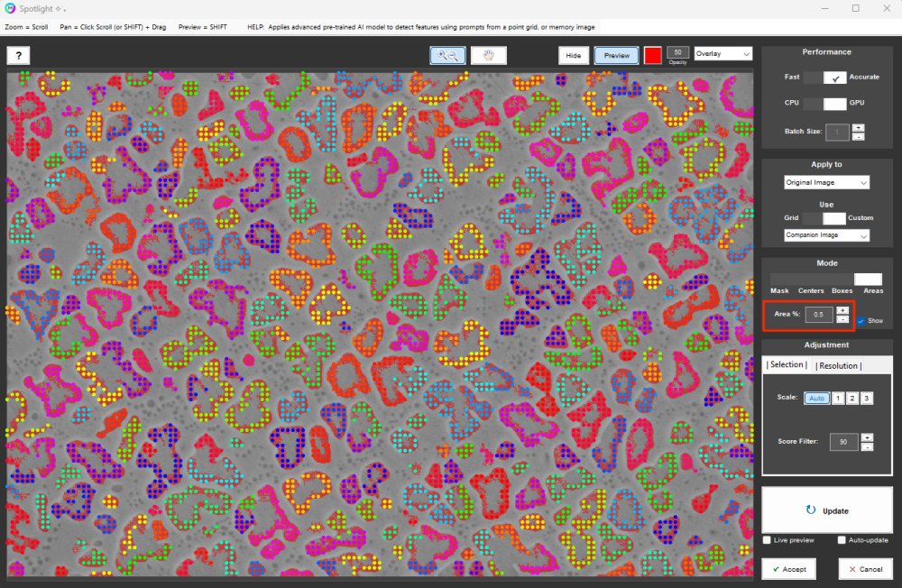Toggle the Grid/Custom switch
The width and height of the screenshot is (902, 588).
coord(824,218)
